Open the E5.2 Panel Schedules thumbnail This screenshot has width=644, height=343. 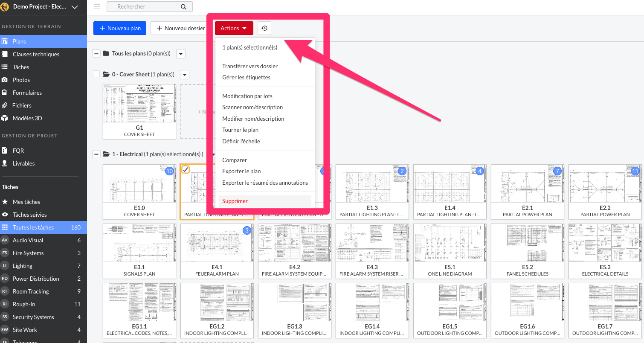point(528,251)
